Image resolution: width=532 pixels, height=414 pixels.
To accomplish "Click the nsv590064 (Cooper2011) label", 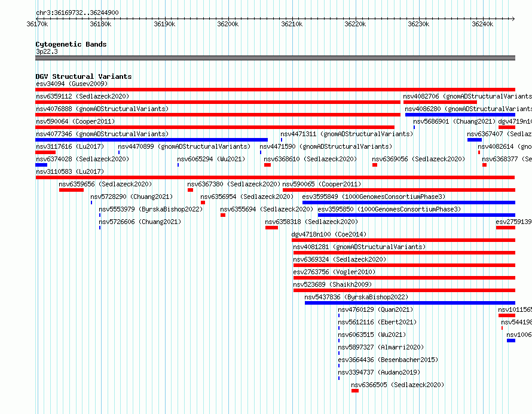I will [x=75, y=121].
